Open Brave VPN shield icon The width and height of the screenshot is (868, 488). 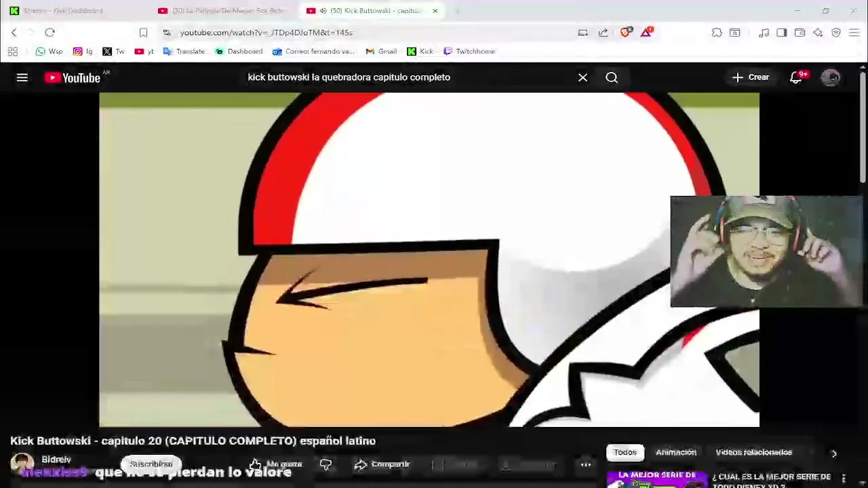click(836, 33)
